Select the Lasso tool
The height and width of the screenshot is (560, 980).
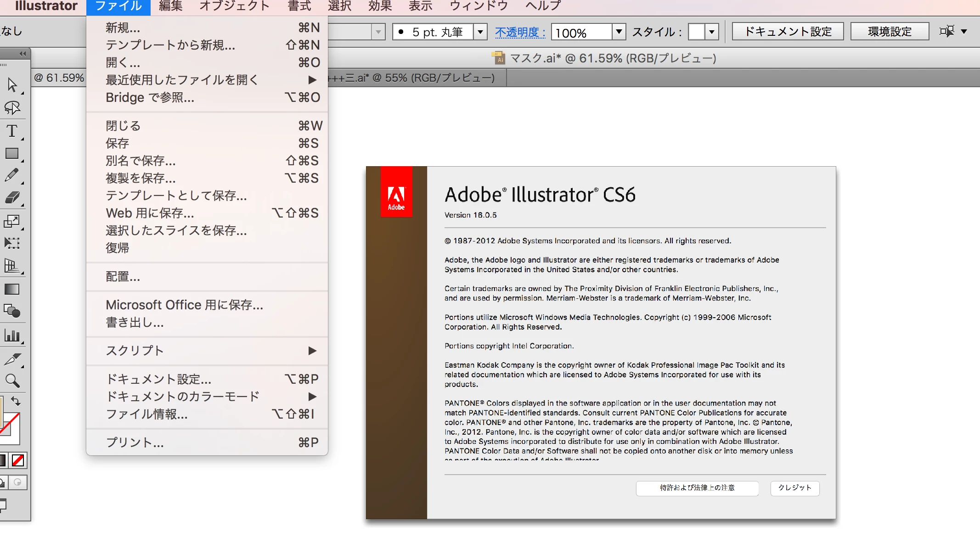[x=12, y=108]
